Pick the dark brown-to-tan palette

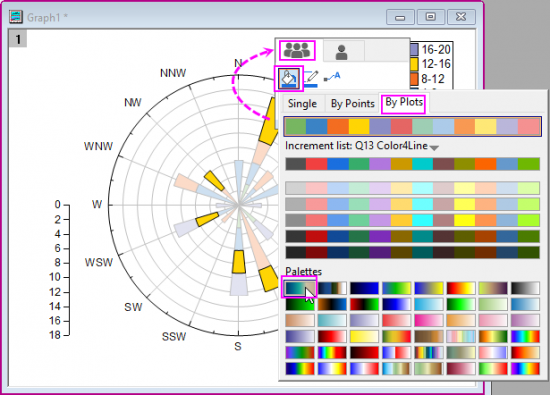pos(428,336)
